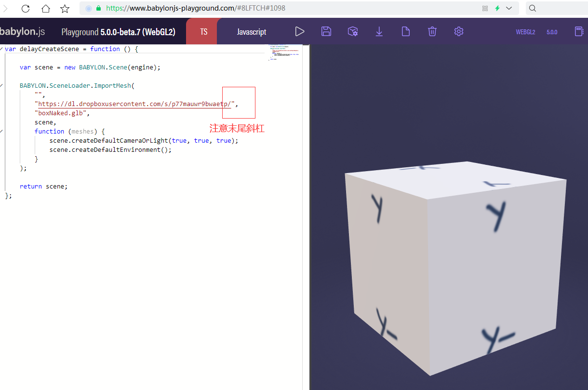
Task: Switch editor language to Javascript
Action: [x=251, y=31]
